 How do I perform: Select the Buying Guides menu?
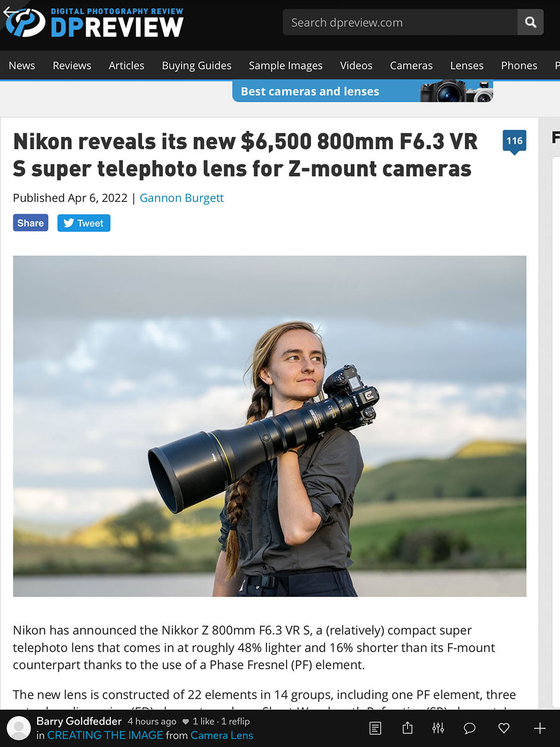coord(196,66)
